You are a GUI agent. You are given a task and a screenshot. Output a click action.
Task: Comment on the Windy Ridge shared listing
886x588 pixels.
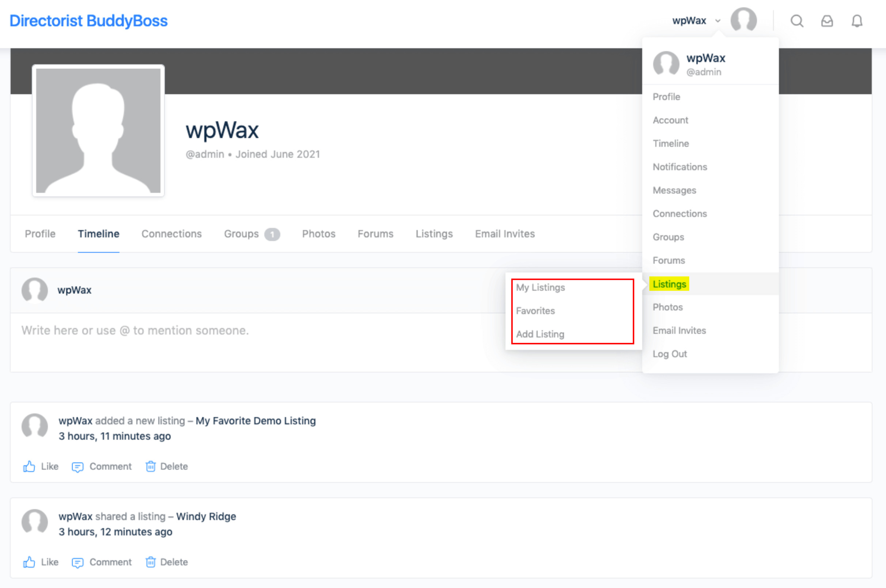[102, 562]
